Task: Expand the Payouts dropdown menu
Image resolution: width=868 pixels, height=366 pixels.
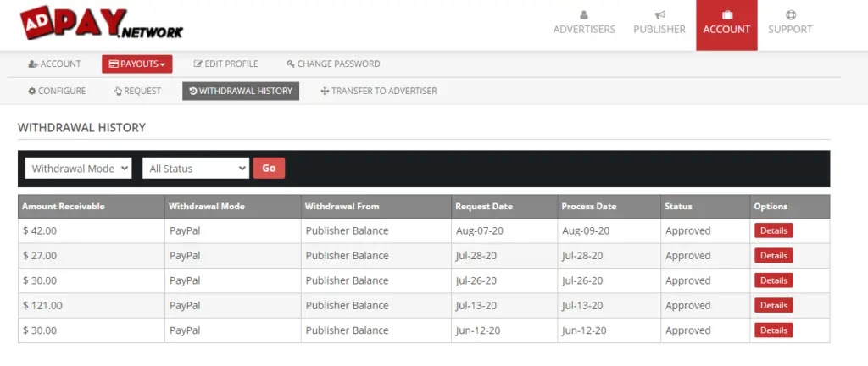Action: click(137, 64)
